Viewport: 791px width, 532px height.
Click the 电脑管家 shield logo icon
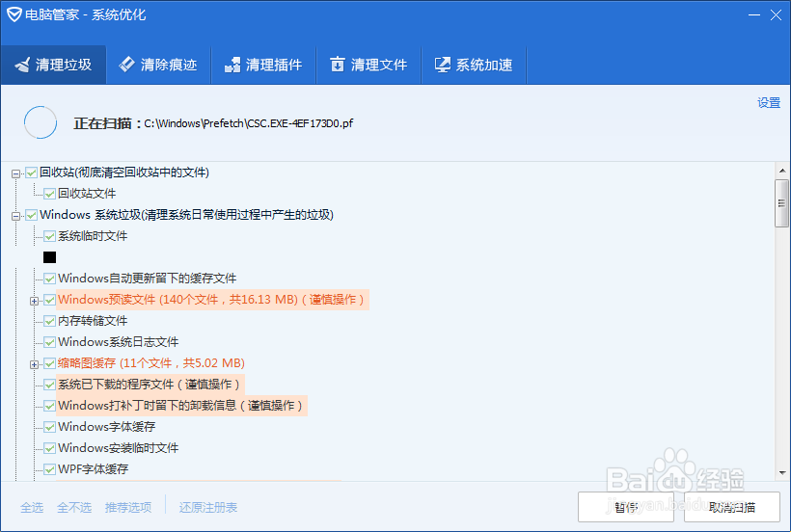pyautogui.click(x=14, y=15)
